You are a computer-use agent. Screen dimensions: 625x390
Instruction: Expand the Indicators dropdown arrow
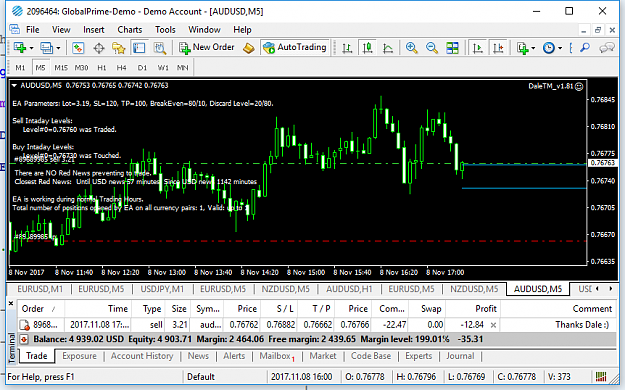[533, 48]
